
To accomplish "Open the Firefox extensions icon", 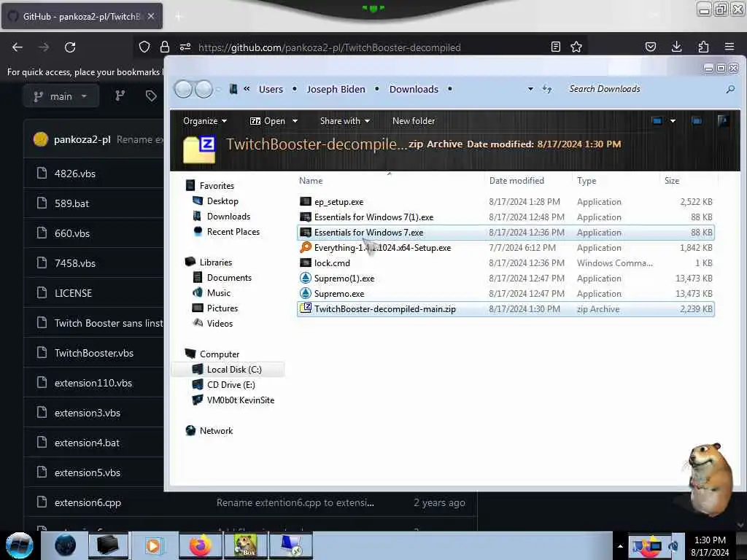I will [x=703, y=47].
